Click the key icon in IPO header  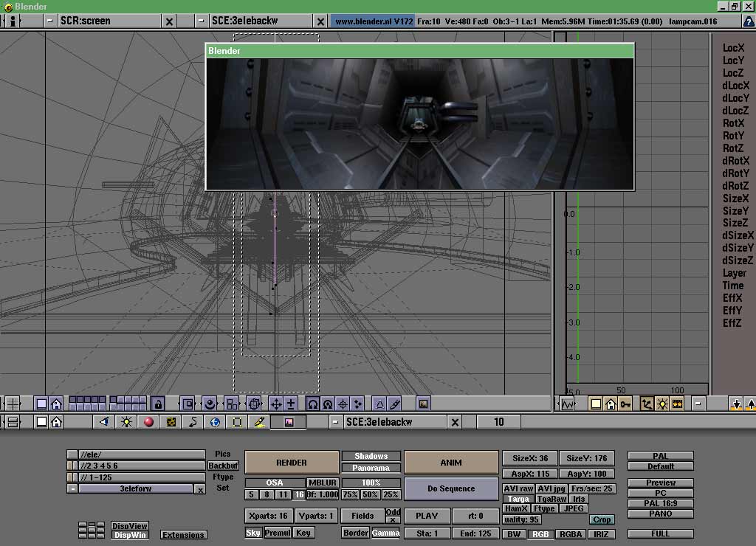625,404
